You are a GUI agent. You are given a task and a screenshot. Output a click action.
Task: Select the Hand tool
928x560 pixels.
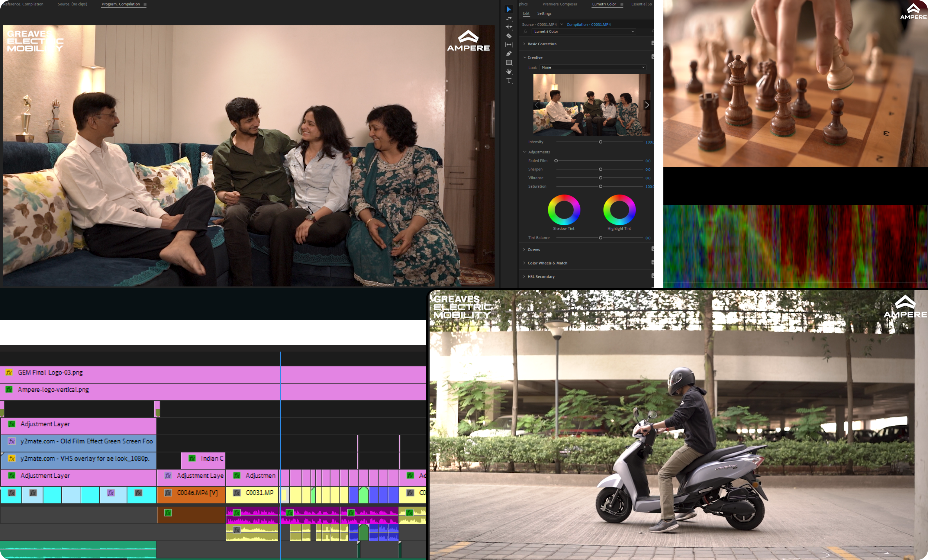pos(509,71)
